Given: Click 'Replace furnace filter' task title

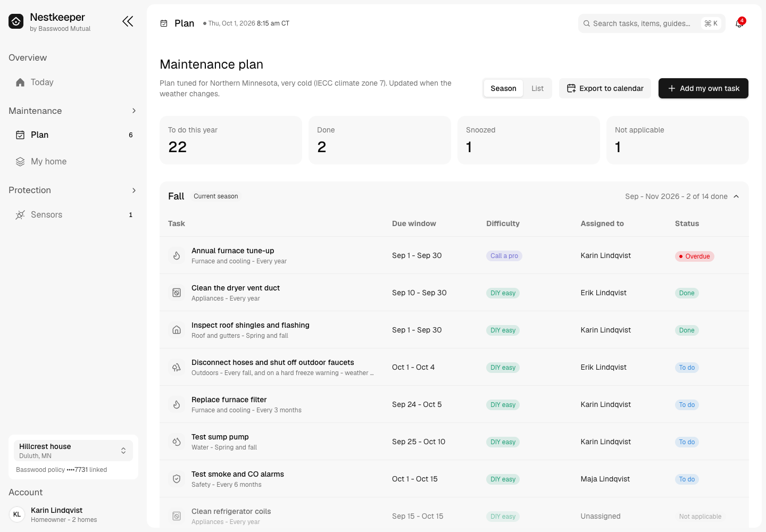Looking at the screenshot, I should click(229, 400).
